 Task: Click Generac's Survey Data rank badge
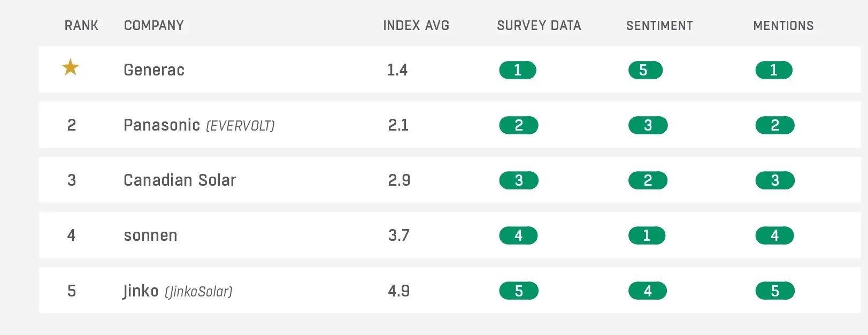pyautogui.click(x=517, y=70)
